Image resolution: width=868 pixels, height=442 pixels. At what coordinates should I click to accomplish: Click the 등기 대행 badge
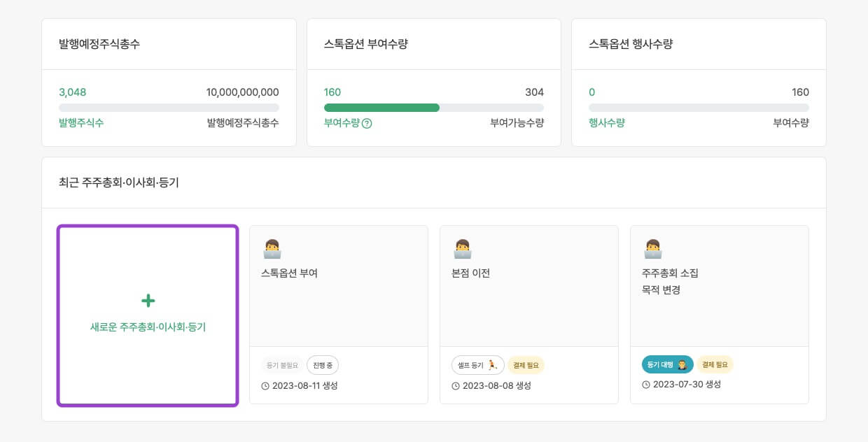coord(667,364)
